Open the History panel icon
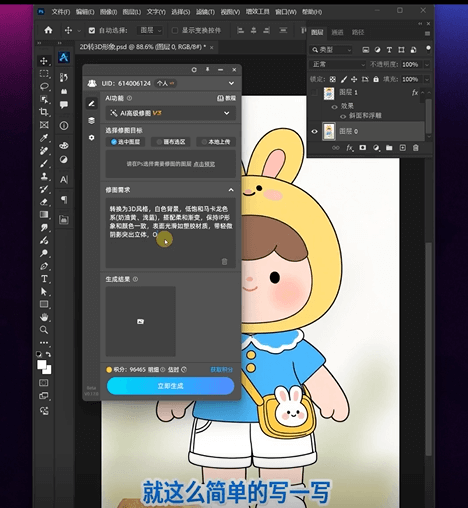The height and width of the screenshot is (508, 468). [64, 77]
